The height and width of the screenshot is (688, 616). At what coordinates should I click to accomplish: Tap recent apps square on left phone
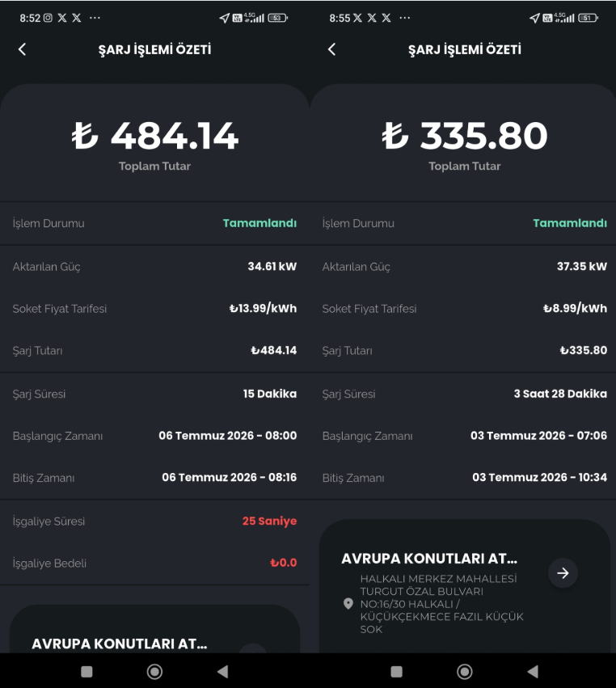tap(86, 671)
